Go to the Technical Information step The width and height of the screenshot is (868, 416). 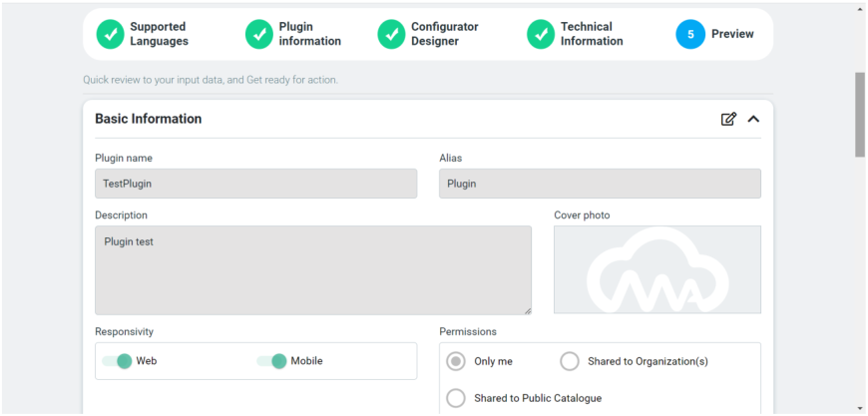point(592,34)
